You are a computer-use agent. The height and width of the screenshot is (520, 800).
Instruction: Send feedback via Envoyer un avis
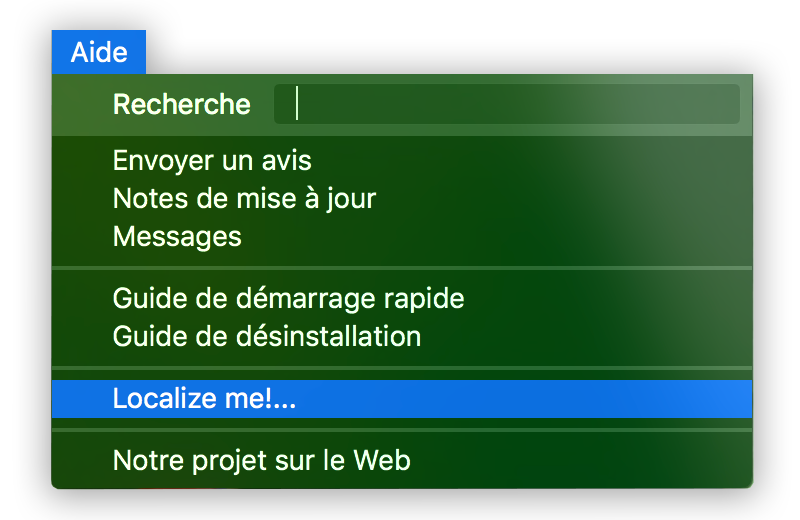point(212,160)
